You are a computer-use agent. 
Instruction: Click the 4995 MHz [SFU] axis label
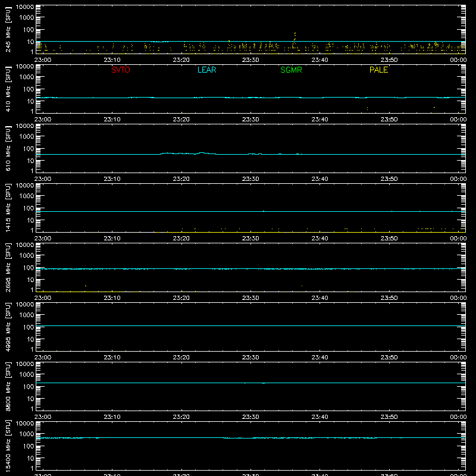pos(8,327)
